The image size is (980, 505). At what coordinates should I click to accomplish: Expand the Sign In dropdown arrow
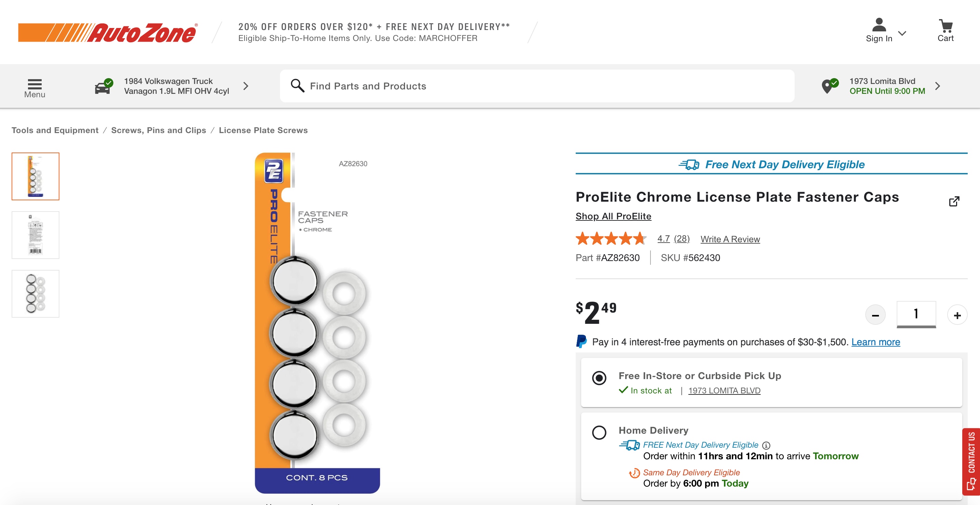coord(902,33)
